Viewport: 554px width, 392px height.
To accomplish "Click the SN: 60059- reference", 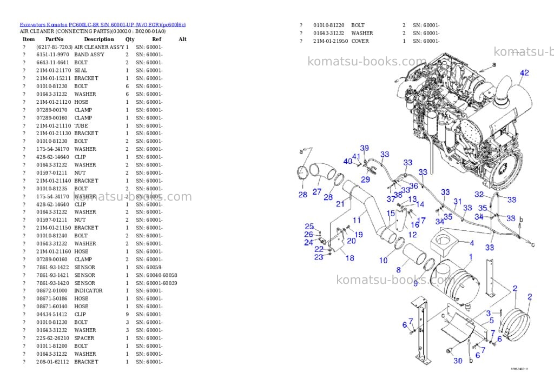I will tap(149, 267).
